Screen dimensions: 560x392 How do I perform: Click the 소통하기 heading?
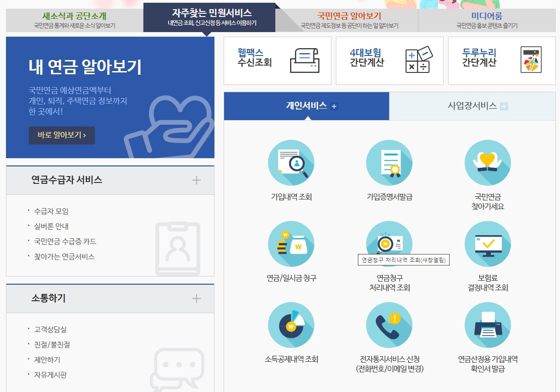(49, 298)
